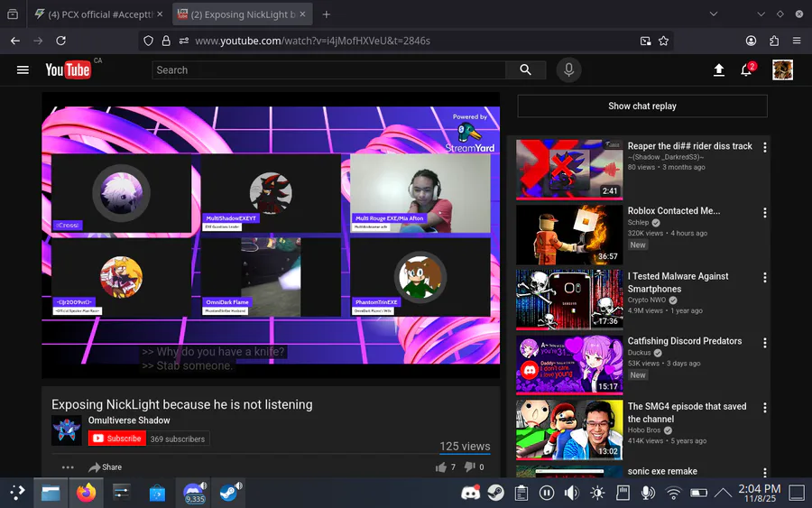The width and height of the screenshot is (812, 508).
Task: Close the Exposing NickLight tab
Action: [x=303, y=14]
